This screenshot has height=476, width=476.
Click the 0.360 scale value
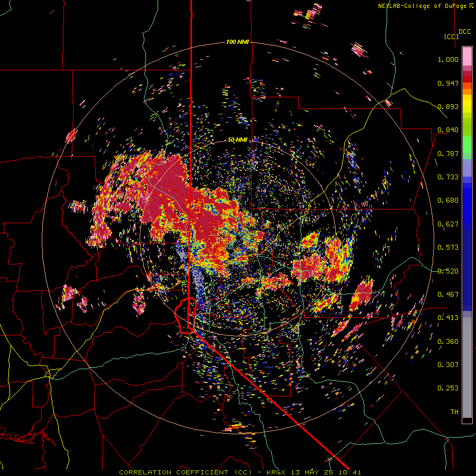448,342
